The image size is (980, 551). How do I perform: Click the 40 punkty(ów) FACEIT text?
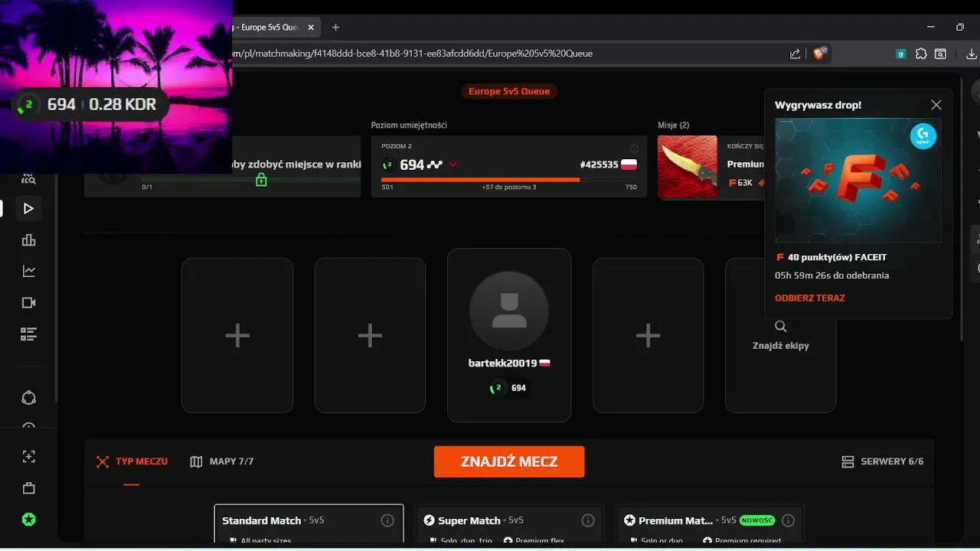(x=837, y=257)
